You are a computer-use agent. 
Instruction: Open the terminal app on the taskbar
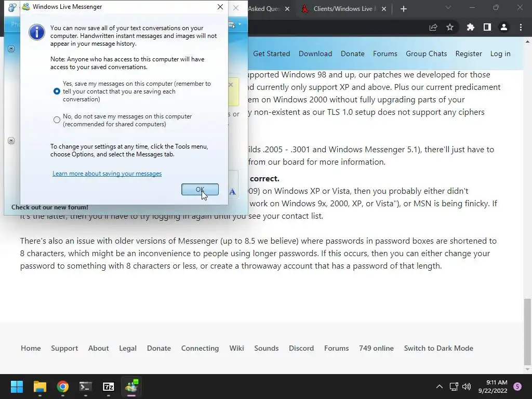coord(86,387)
